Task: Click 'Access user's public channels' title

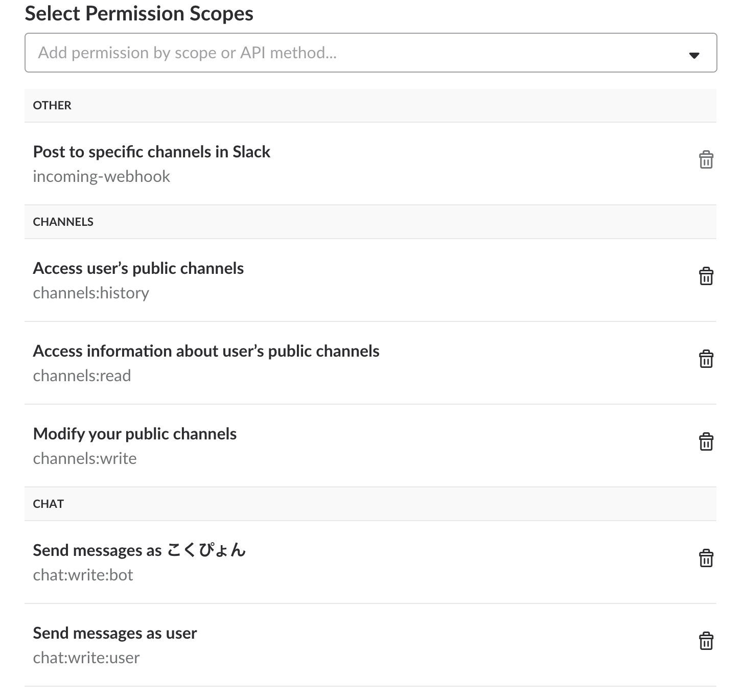Action: click(138, 268)
